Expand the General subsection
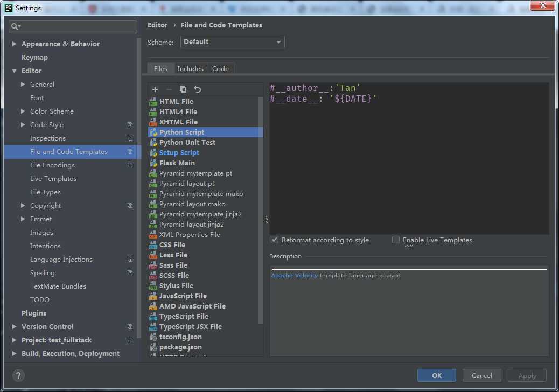This screenshot has height=392, width=559. [23, 85]
